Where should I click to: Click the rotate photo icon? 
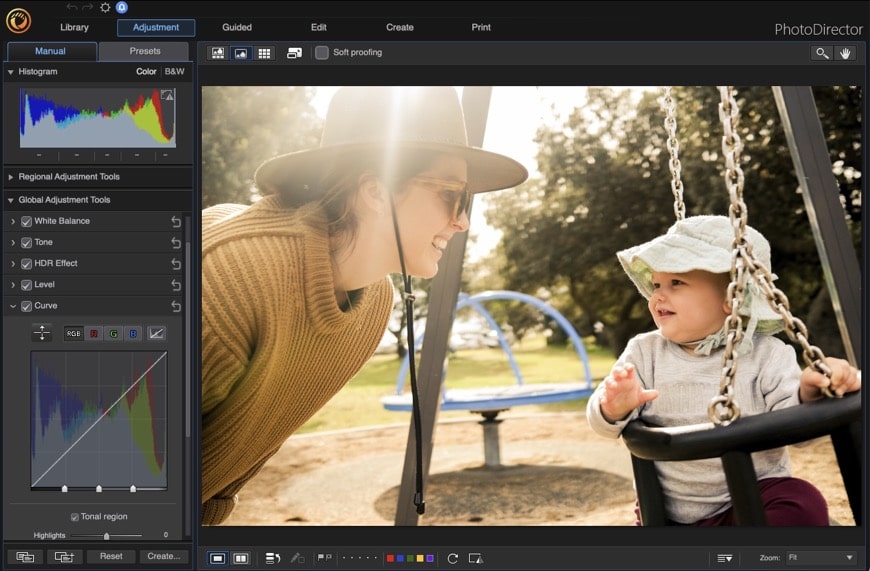(453, 558)
